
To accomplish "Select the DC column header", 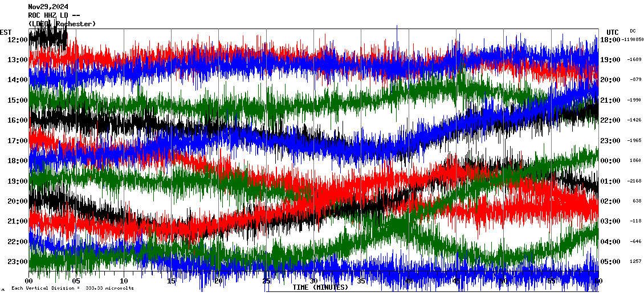I will [633, 31].
